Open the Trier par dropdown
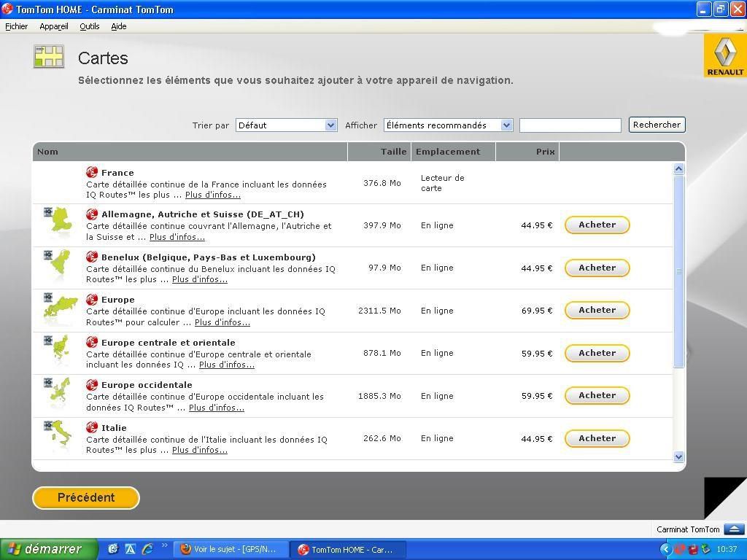Viewport: 747px width, 560px height. (x=286, y=125)
